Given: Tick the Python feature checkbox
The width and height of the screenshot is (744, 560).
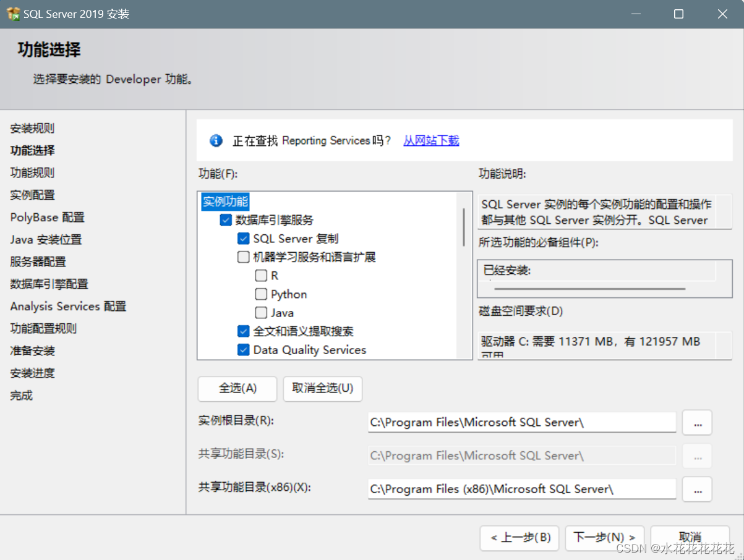Looking at the screenshot, I should coord(261,294).
